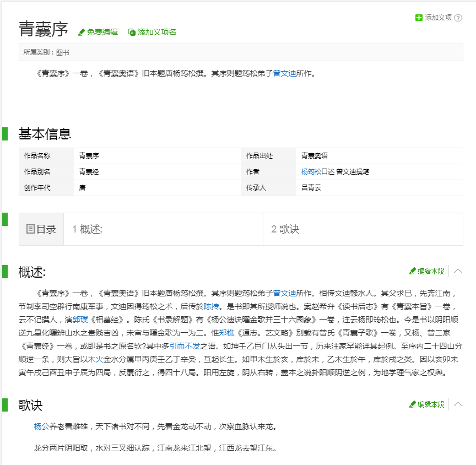
Task: Click the 作品出处 label cell
Action: [x=268, y=156]
